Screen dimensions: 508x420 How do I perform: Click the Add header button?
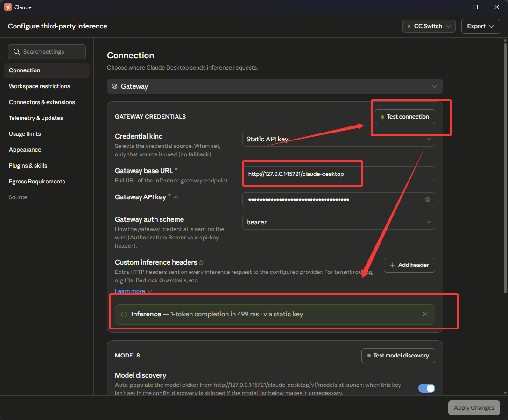(x=409, y=265)
